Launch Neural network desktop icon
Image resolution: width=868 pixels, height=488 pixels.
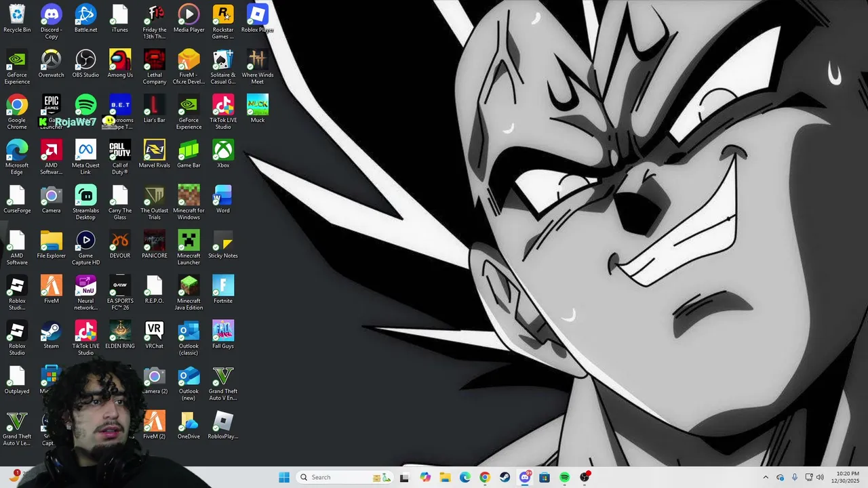(85, 293)
